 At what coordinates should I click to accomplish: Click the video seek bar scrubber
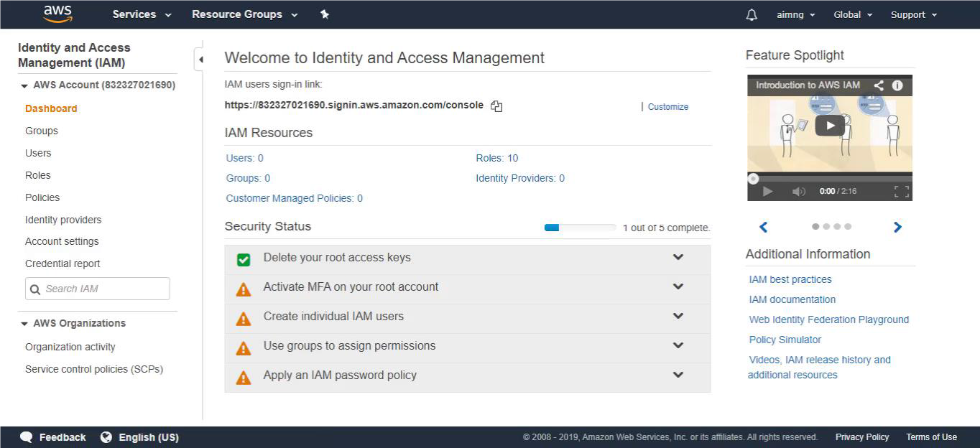pos(753,179)
